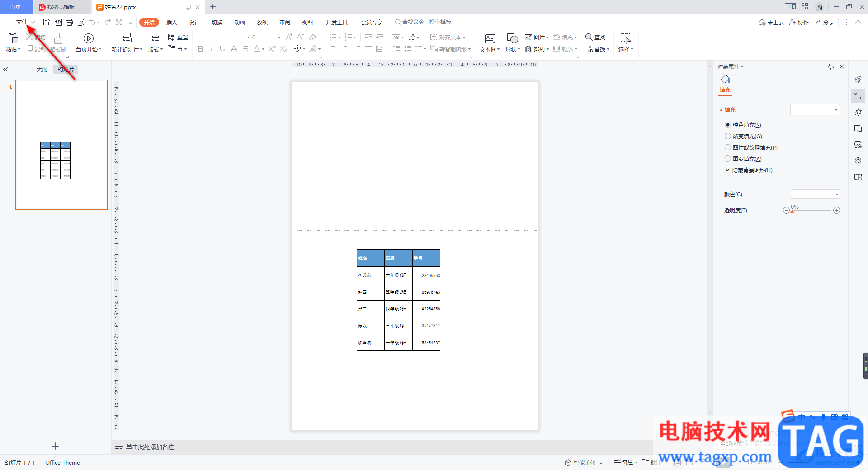Open the Shapes tool
This screenshot has width=868, height=470.
pos(512,43)
